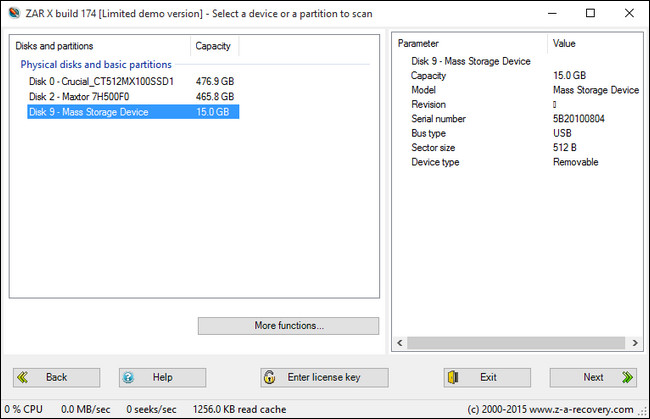
Task: Click the 512 B sector size value
Action: [565, 148]
